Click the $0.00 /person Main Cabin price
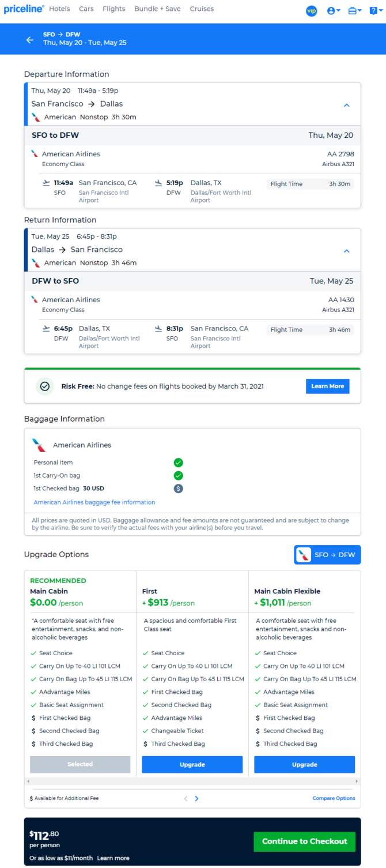Screen dimensions: 386x868 click(56, 603)
